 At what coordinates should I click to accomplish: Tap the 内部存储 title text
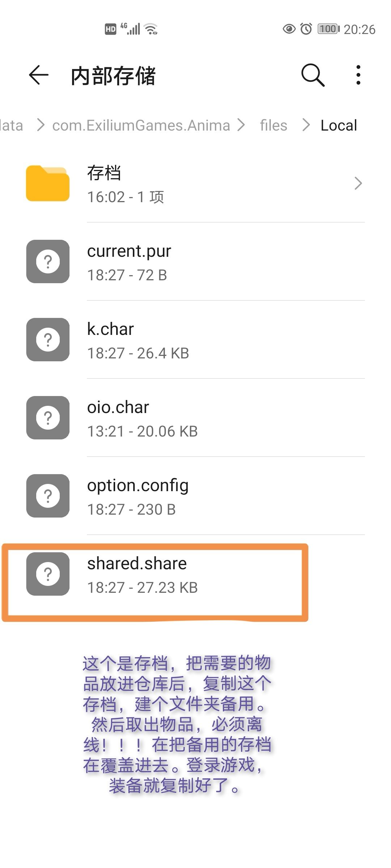tap(113, 76)
